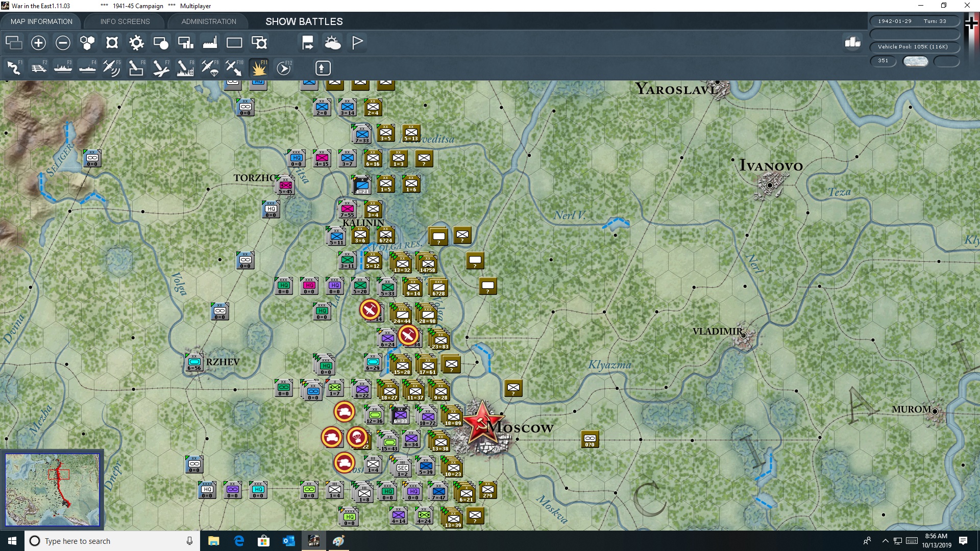
Task: Select the F9 air drop mission icon
Action: pyautogui.click(x=209, y=67)
